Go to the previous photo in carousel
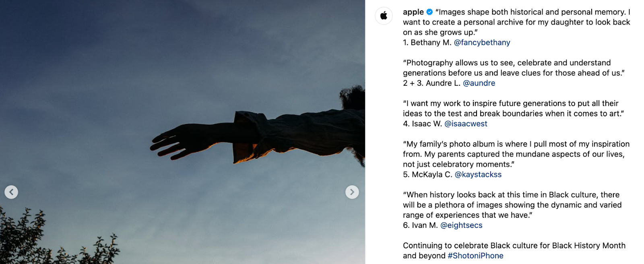 click(x=11, y=192)
